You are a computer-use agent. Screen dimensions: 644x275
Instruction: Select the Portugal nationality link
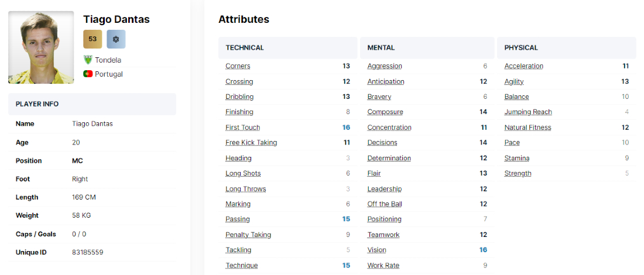click(109, 74)
